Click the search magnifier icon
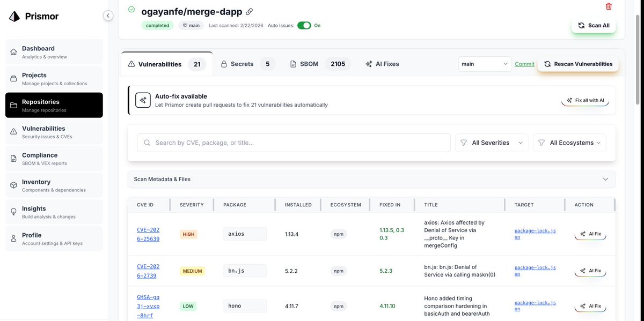 click(x=147, y=143)
